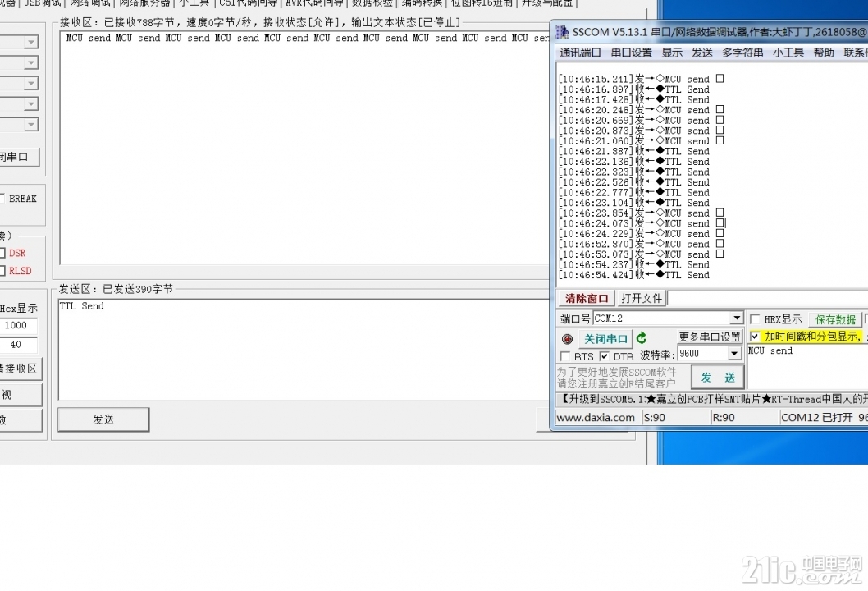Switch to the 网络服务器 tab

click(x=144, y=3)
